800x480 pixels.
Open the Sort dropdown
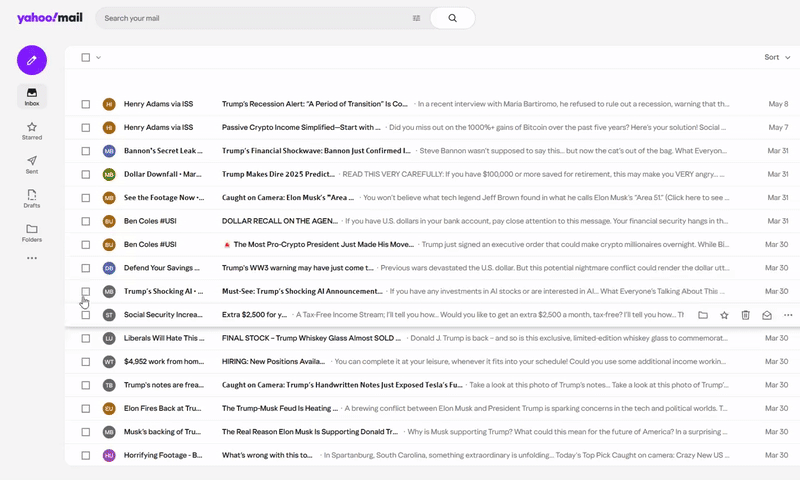click(777, 57)
